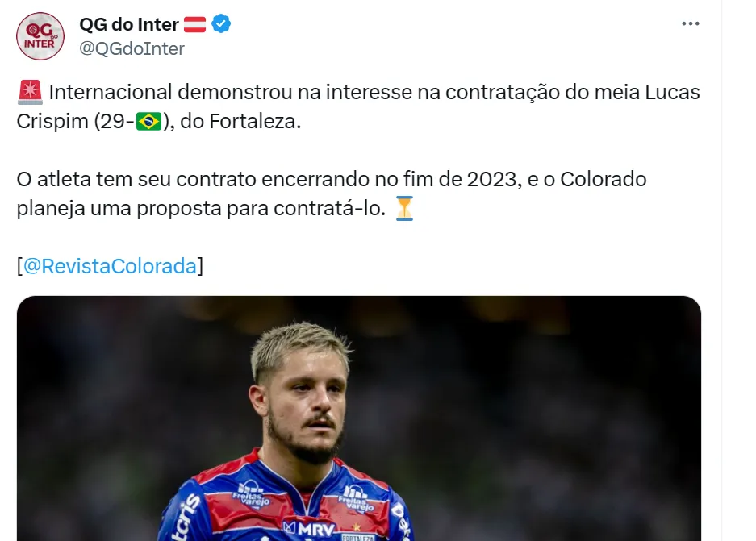Open the QG do Inter display name

[129, 25]
